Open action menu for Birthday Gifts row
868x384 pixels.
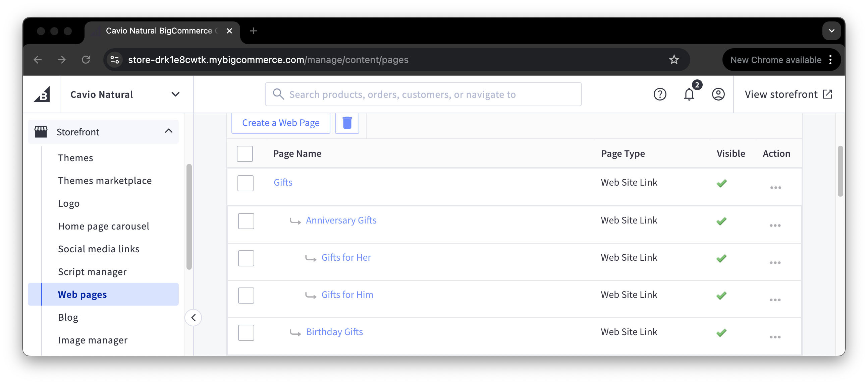click(775, 337)
